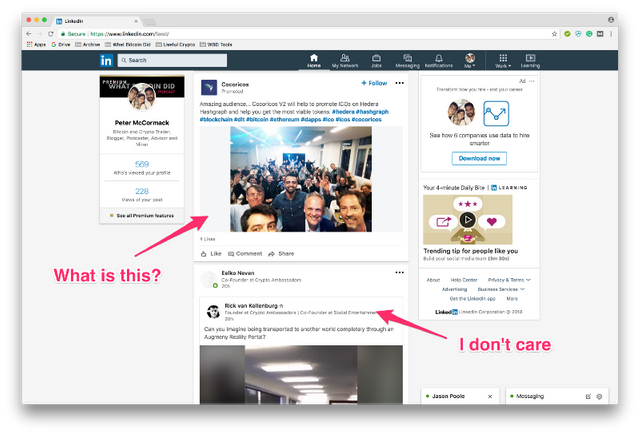The height and width of the screenshot is (436, 640).
Task: Go to the Home nav icon
Action: tap(313, 61)
